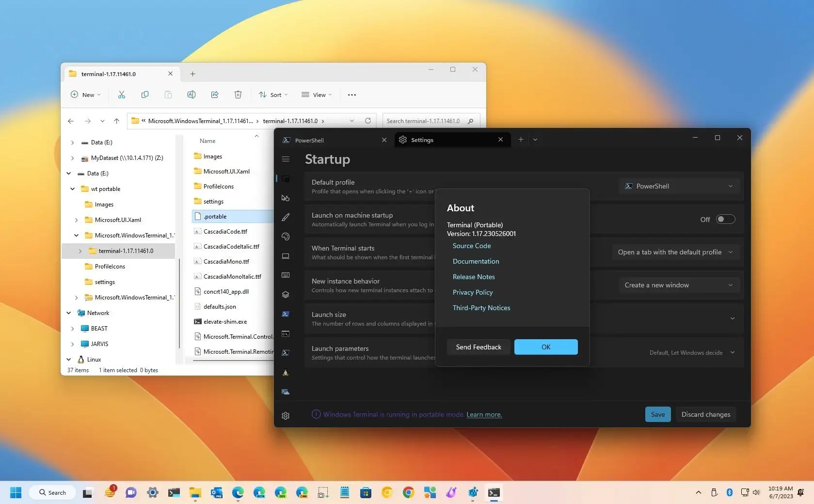Image resolution: width=814 pixels, height=504 pixels.
Task: Open the Interaction settings page
Action: 286,198
